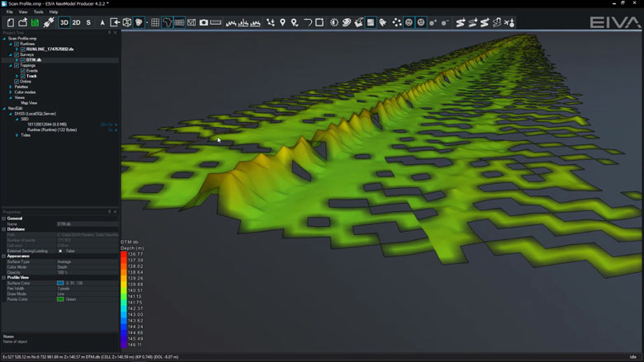Disable the Online checkbox in project tree

pyautogui.click(x=17, y=82)
